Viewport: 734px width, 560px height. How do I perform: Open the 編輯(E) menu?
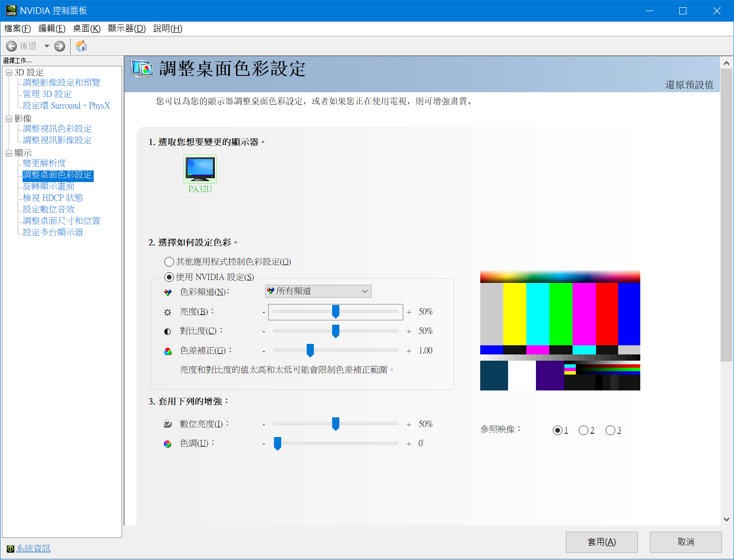[x=52, y=28]
